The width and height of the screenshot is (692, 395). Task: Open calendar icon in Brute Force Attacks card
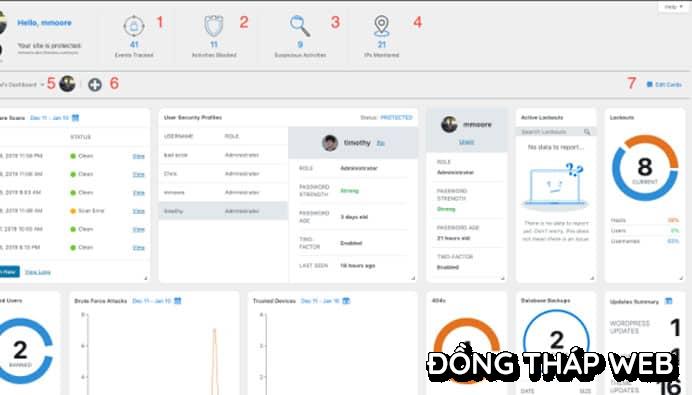(x=177, y=301)
